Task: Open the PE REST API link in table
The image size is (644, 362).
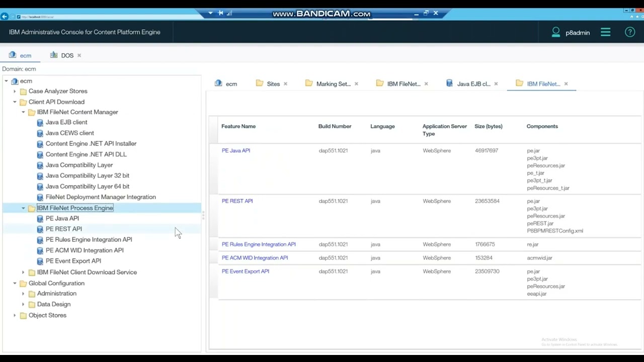Action: 237,201
